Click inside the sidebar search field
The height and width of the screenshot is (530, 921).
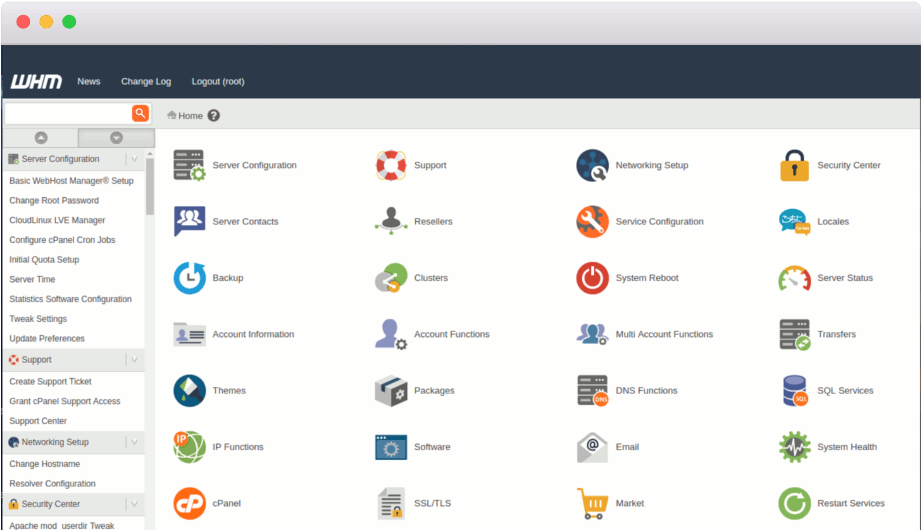click(68, 113)
